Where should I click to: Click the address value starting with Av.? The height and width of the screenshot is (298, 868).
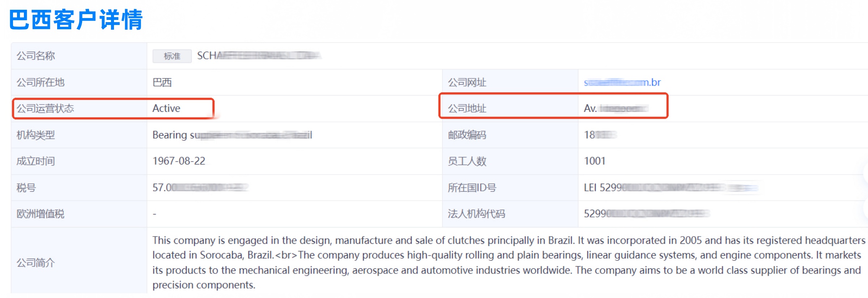[x=616, y=108]
